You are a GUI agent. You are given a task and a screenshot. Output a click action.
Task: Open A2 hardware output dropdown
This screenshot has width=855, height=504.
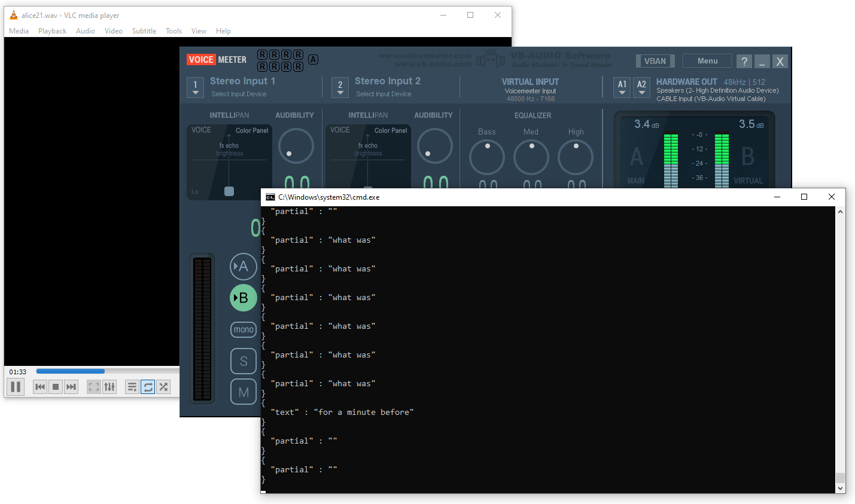(x=641, y=87)
